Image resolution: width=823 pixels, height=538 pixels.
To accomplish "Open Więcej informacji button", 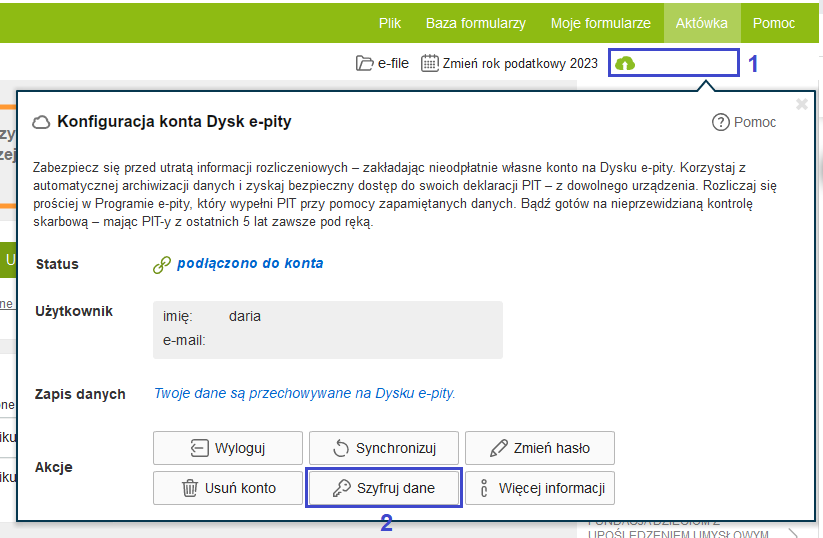I will tap(540, 488).
